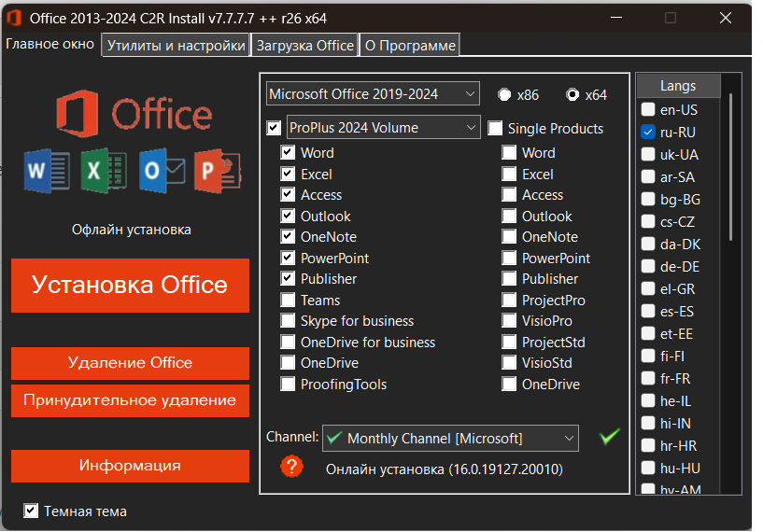Click the app icon in the title bar
Image resolution: width=763 pixels, height=532 pixels.
coord(14,18)
